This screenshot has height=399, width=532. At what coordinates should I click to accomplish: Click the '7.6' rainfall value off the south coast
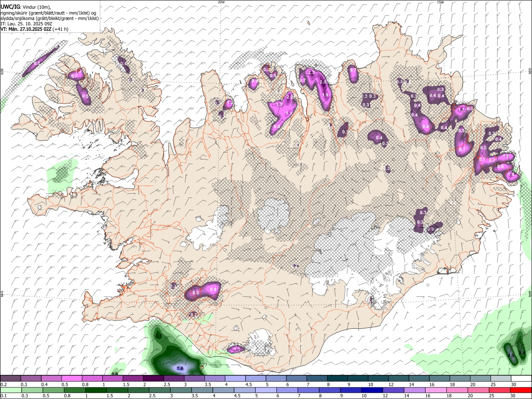pyautogui.click(x=180, y=369)
